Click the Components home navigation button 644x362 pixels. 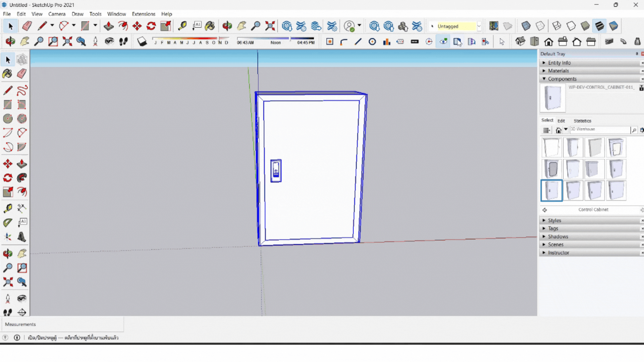tap(558, 130)
